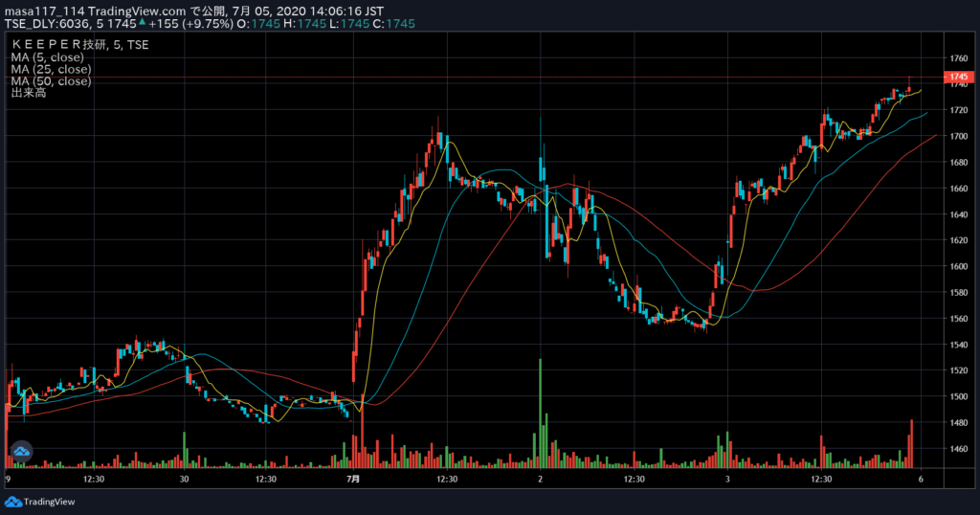This screenshot has height=515, width=980.
Task: Click the 7月 date label on time axis
Action: pos(353,480)
